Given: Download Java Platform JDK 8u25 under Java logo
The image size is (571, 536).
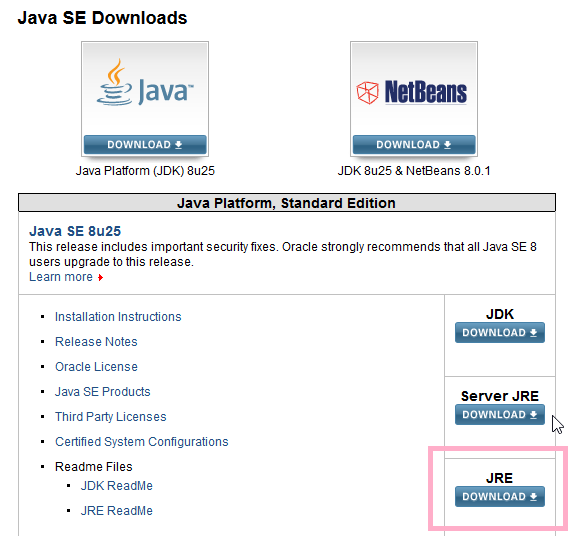Looking at the screenshot, I should pos(145,145).
